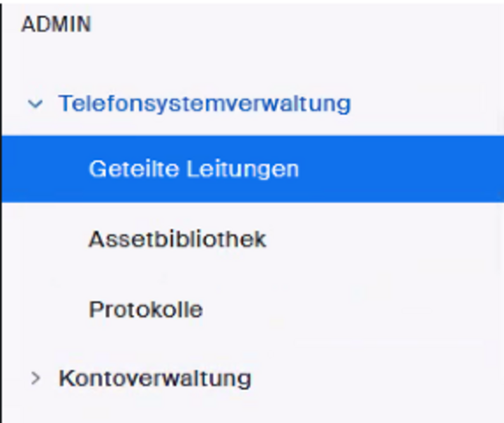The width and height of the screenshot is (504, 423).
Task: Open account management via Kontoverwaltung text
Action: pos(154,379)
